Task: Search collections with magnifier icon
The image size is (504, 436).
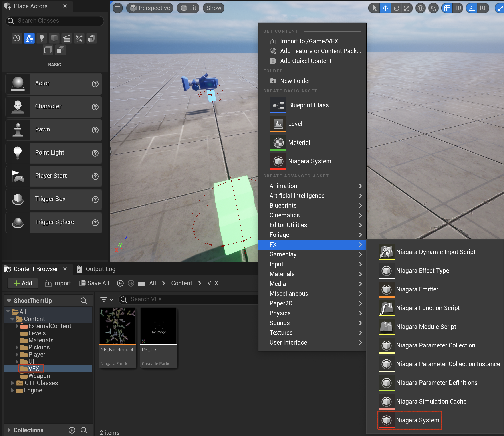Action: click(84, 430)
